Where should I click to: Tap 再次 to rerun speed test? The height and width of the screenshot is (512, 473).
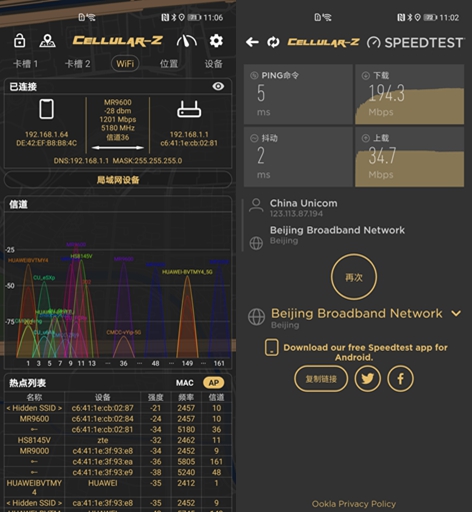point(354,277)
